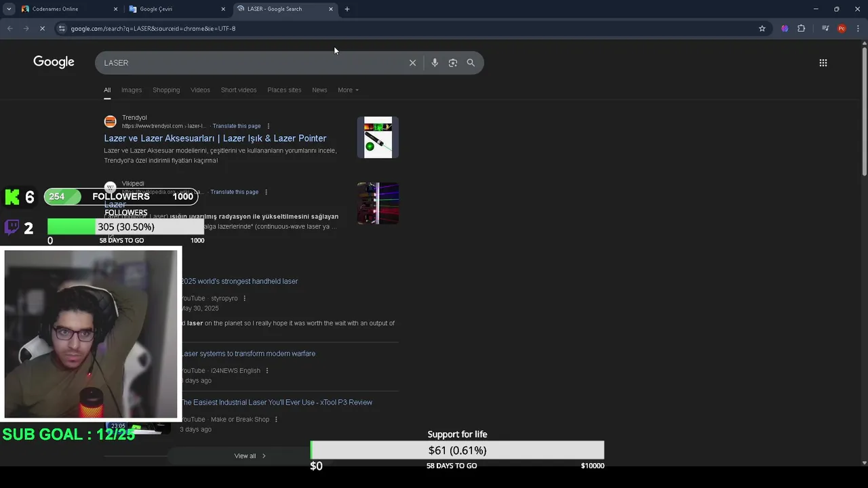Image resolution: width=868 pixels, height=488 pixels.
Task: Switch to Google Çeviri tab
Action: pos(176,9)
